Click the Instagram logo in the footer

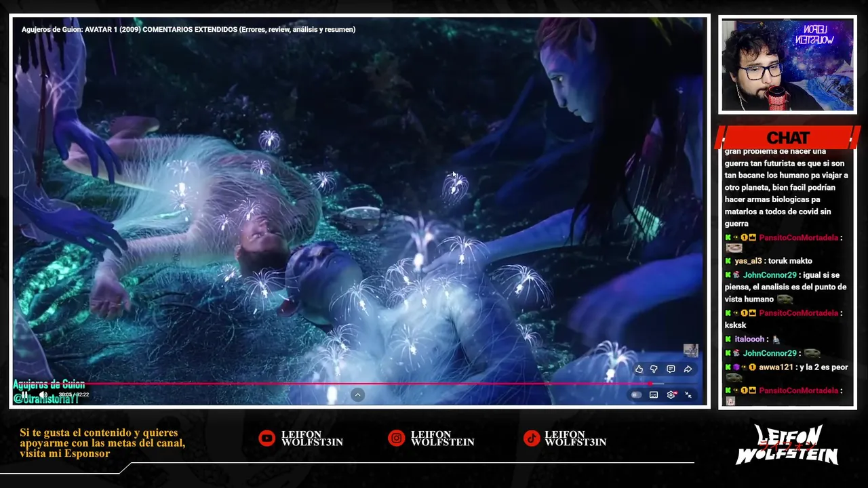tap(396, 439)
